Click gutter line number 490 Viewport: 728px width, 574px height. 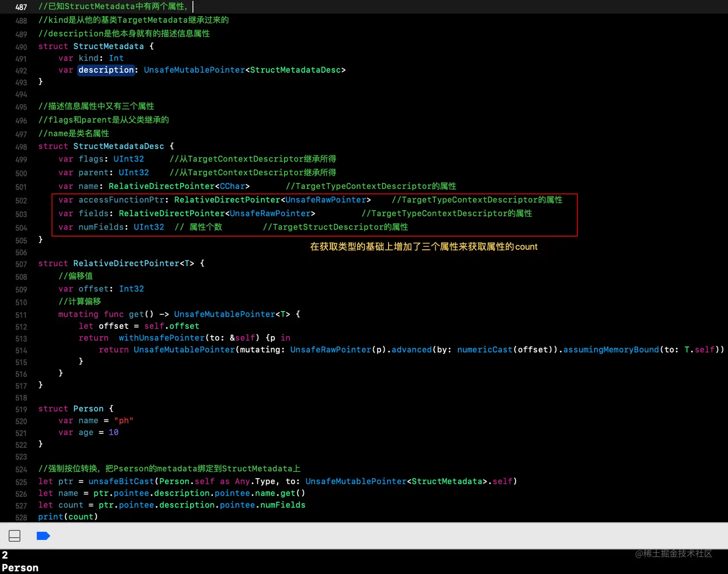click(x=21, y=47)
